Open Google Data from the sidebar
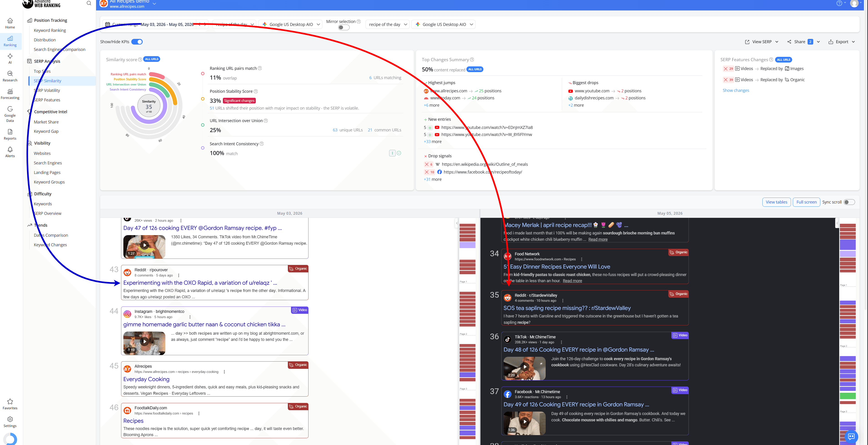This screenshot has height=445, width=868. click(x=10, y=114)
